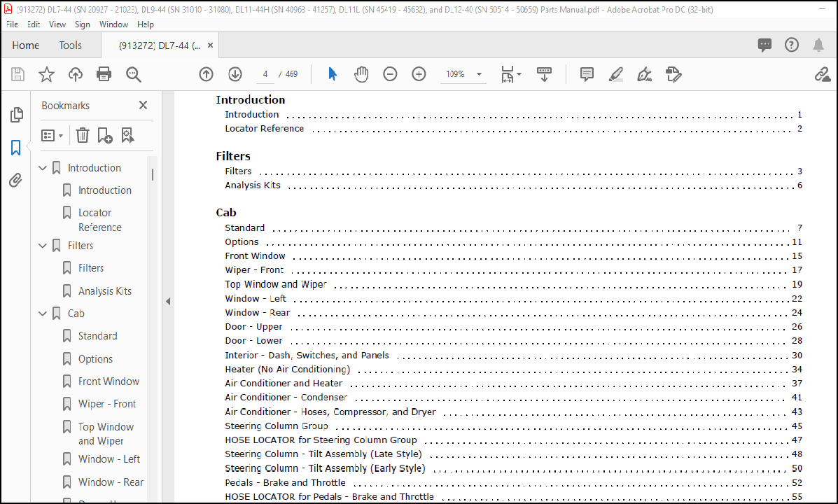This screenshot has height=504, width=838.
Task: Toggle the bookmarks panel icon
Action: tap(15, 148)
